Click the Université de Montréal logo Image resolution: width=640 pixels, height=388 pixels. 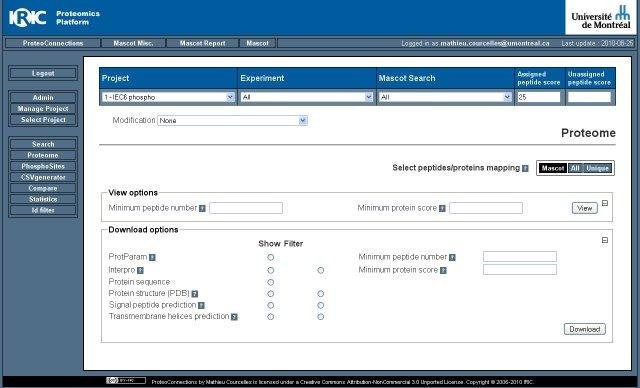(600, 17)
